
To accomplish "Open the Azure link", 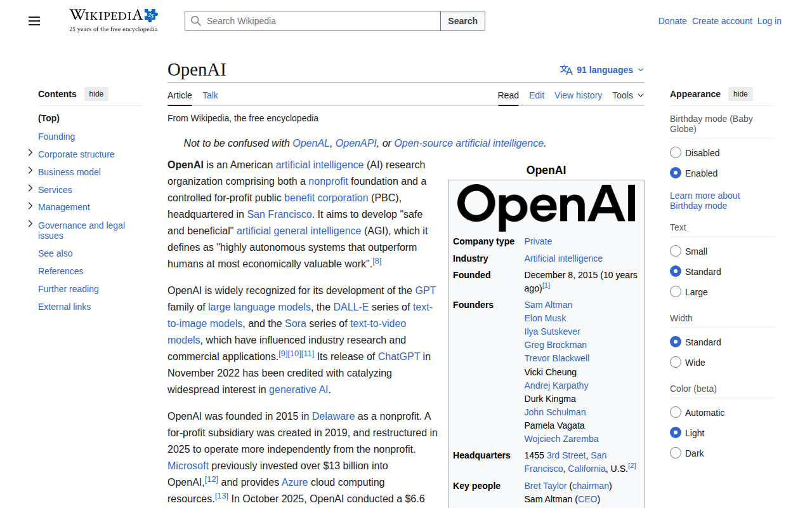I will click(295, 482).
